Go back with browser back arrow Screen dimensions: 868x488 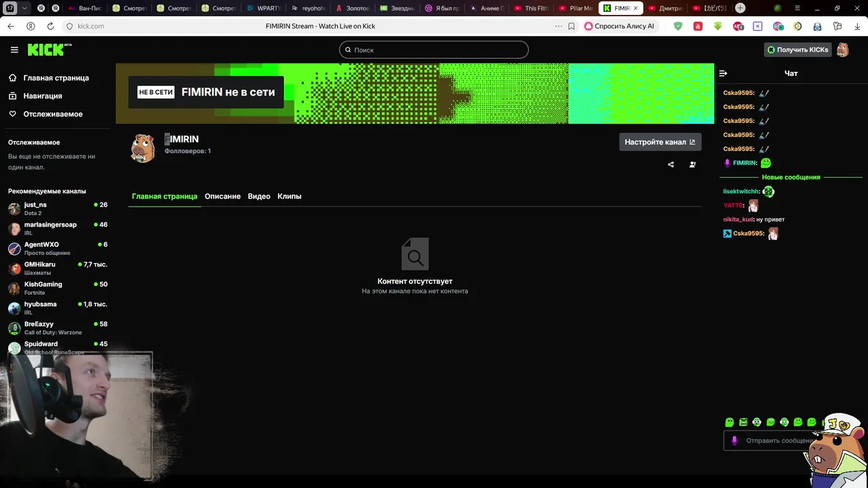pos(10,26)
